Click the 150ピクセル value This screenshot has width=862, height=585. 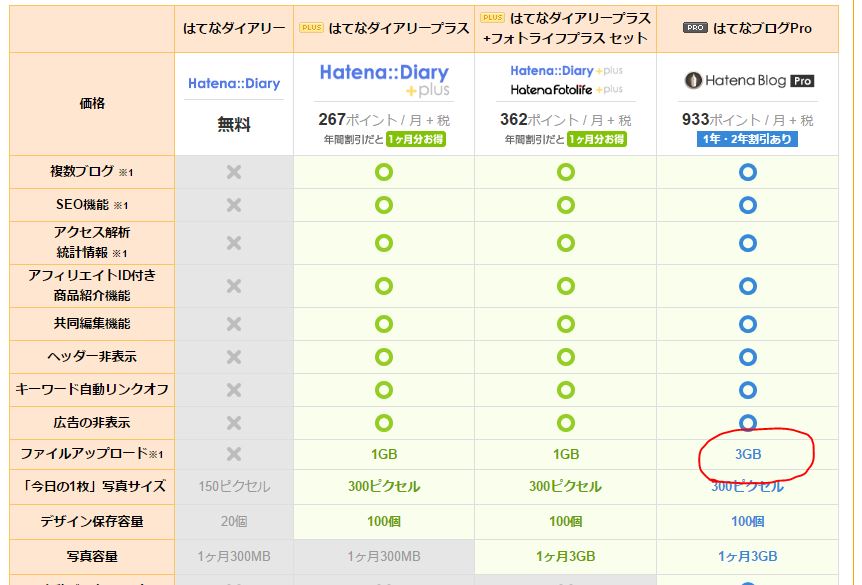[x=234, y=487]
